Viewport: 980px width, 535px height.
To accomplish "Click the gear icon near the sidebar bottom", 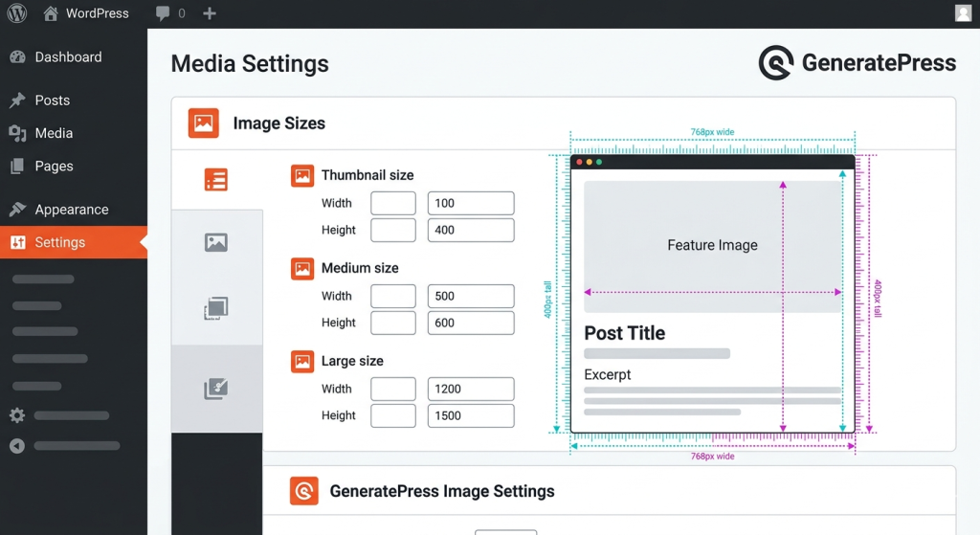I will click(17, 415).
